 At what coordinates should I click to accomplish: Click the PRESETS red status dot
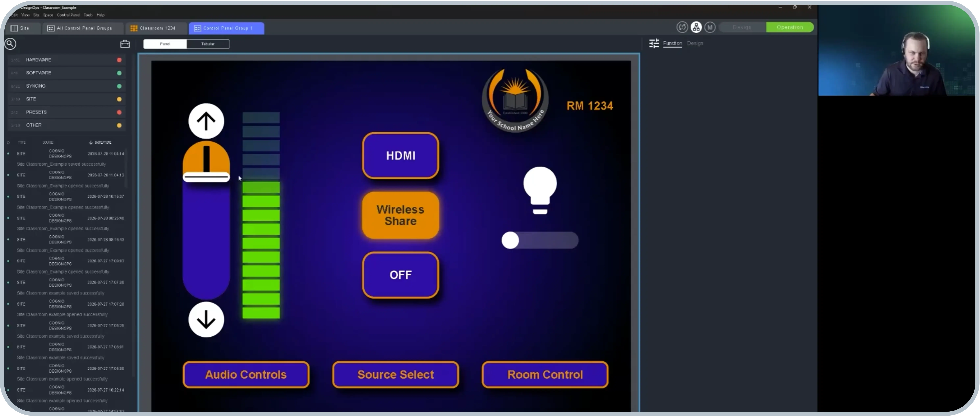pos(119,112)
